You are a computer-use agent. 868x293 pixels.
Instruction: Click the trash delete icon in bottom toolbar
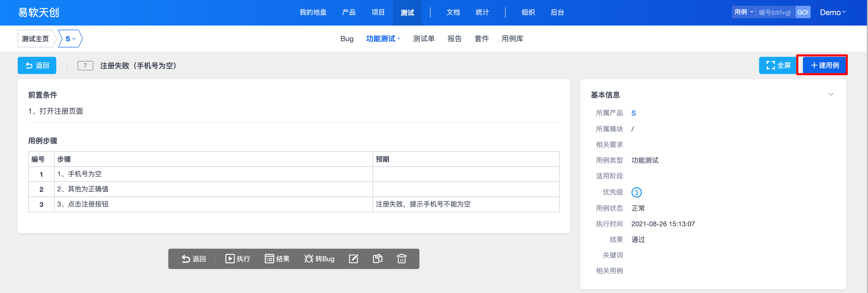(401, 259)
